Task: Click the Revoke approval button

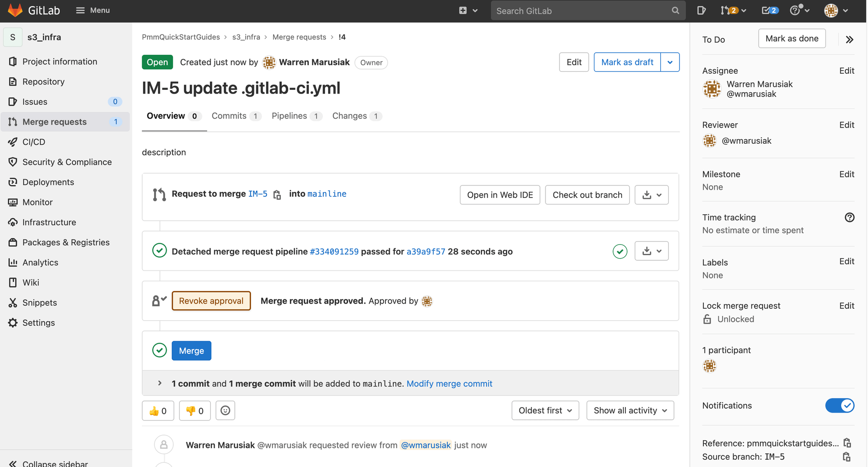Action: (x=211, y=300)
